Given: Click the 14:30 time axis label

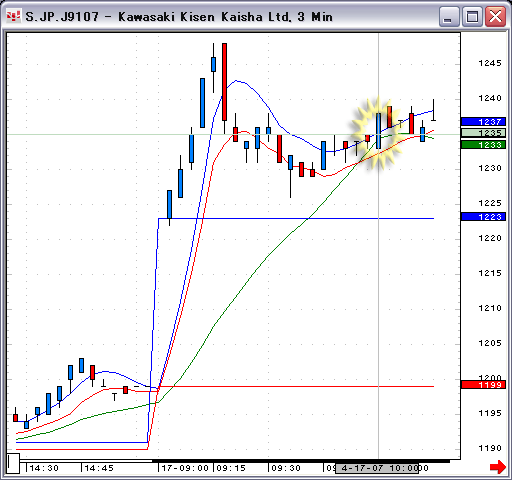Looking at the screenshot, I should (44, 468).
